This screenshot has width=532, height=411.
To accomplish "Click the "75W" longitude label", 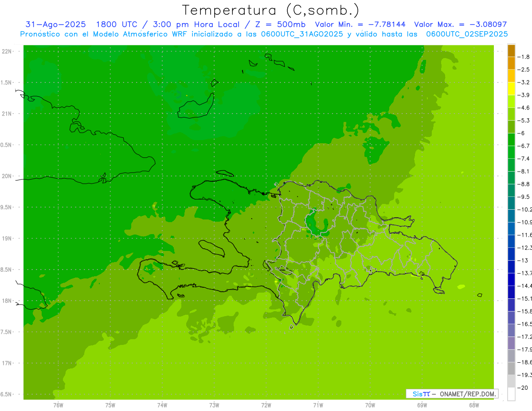I will point(110,405).
